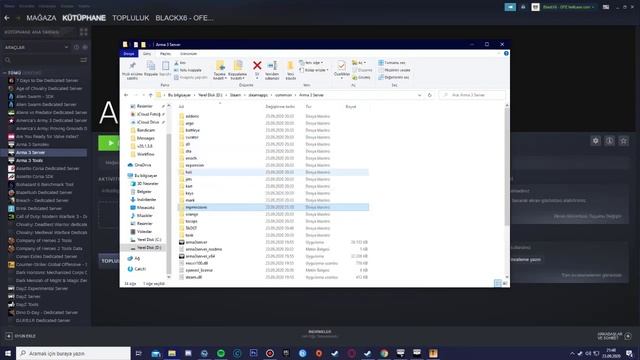Click the Task View icon in the taskbar
640x360 pixels.
coord(138,353)
